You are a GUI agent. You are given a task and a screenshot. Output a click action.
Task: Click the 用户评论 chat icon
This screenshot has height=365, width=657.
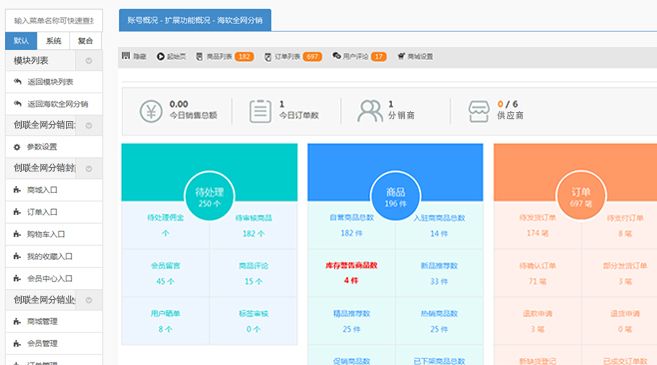(x=336, y=56)
